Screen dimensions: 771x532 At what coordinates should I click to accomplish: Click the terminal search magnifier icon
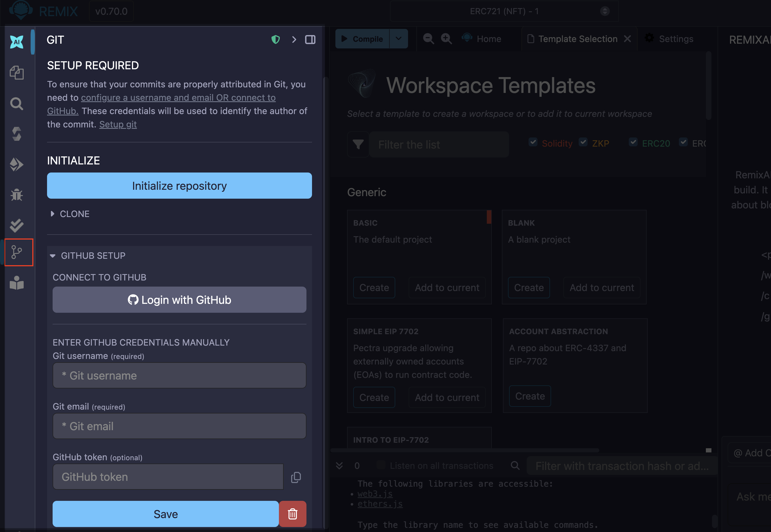(x=515, y=466)
